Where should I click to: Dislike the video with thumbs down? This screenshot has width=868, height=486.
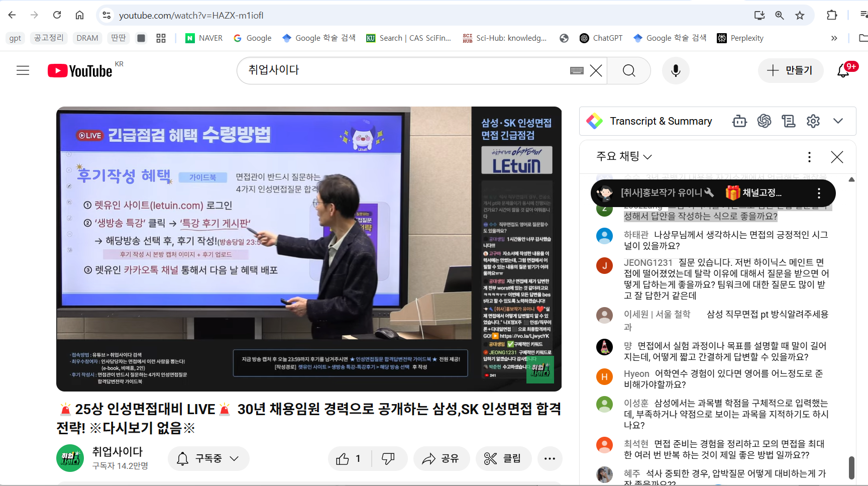click(x=388, y=458)
